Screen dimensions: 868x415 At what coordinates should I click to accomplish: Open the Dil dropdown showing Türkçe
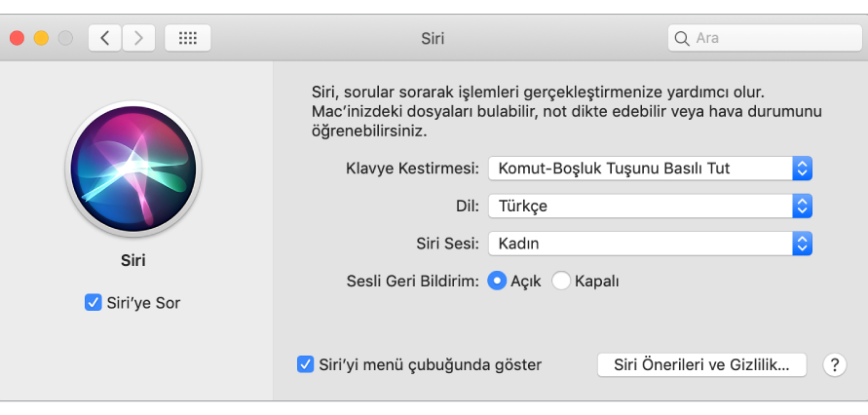[x=650, y=207]
